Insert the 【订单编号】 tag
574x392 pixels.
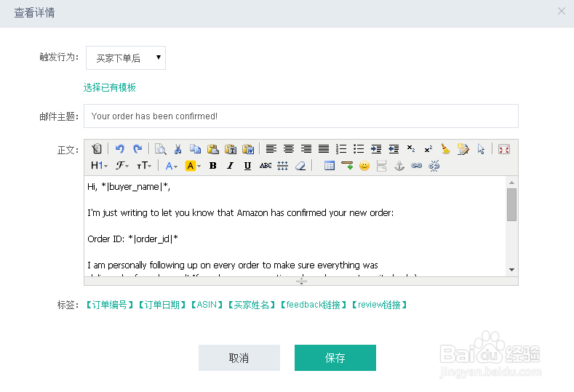pos(110,305)
